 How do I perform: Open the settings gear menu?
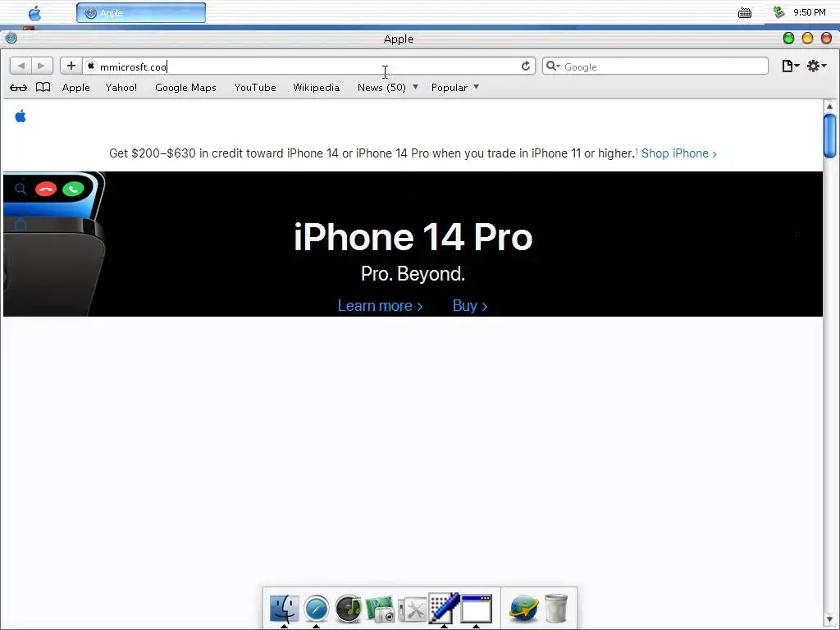click(816, 66)
